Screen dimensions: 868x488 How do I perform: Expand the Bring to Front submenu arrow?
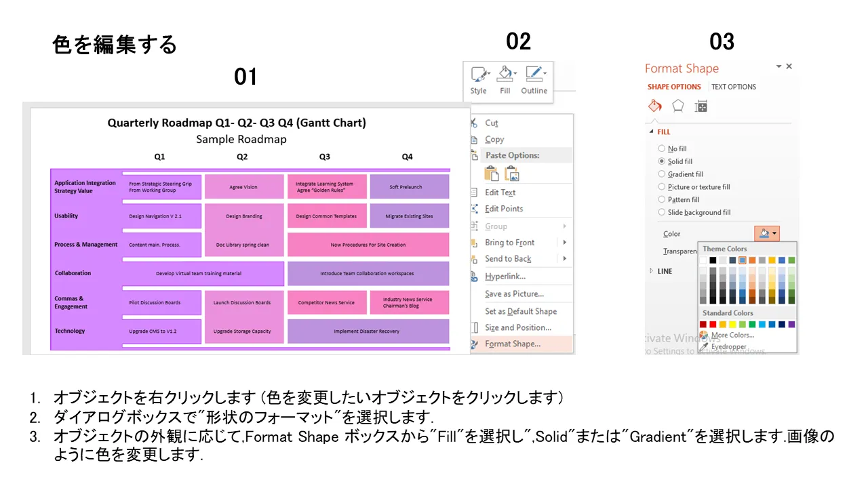564,243
